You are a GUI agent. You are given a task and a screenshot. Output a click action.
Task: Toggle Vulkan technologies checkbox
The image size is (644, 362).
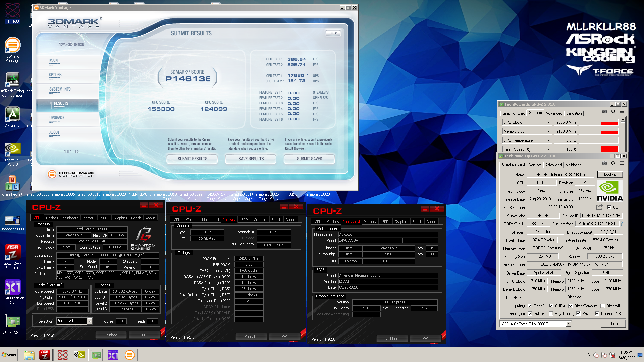[530, 314]
